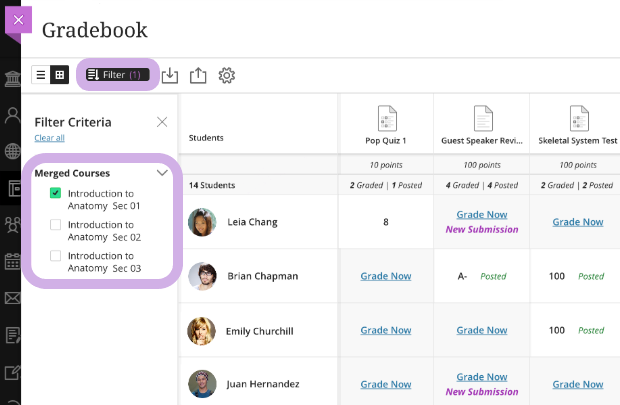This screenshot has width=620, height=405.
Task: Click Clear all filters link
Action: (x=49, y=138)
